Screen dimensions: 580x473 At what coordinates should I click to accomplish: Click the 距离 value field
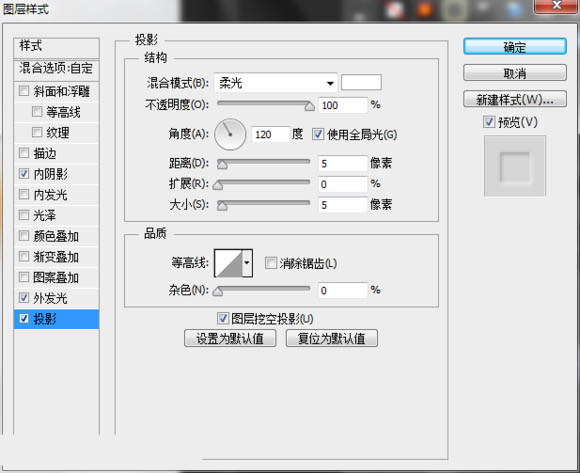(343, 163)
